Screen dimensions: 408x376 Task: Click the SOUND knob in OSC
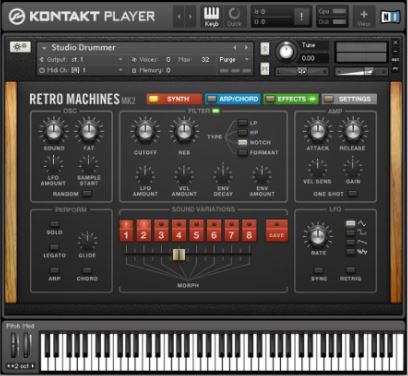53,131
